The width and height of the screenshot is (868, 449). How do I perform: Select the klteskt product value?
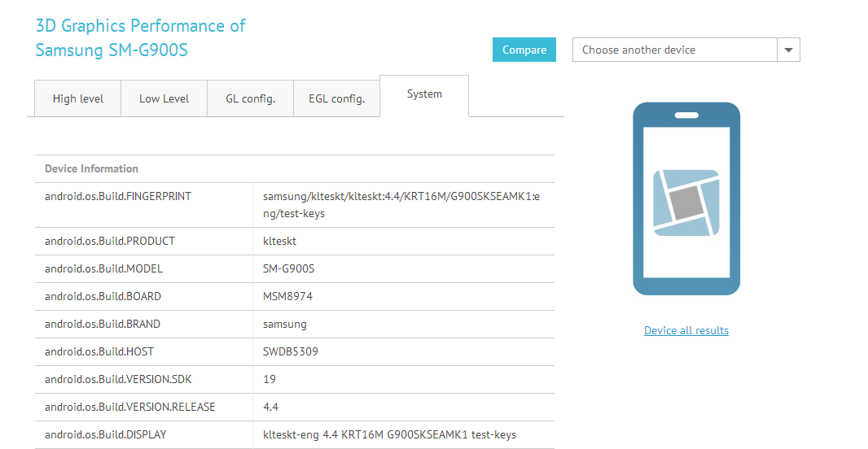click(x=279, y=241)
